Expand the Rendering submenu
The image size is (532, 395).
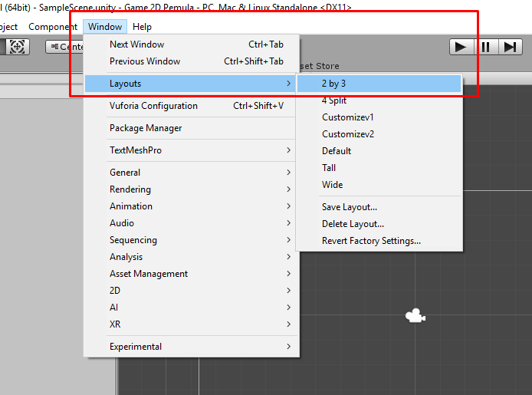tap(192, 189)
